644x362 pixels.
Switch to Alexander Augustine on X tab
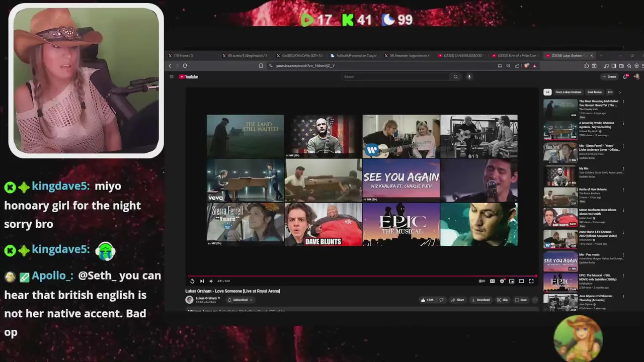click(408, 55)
